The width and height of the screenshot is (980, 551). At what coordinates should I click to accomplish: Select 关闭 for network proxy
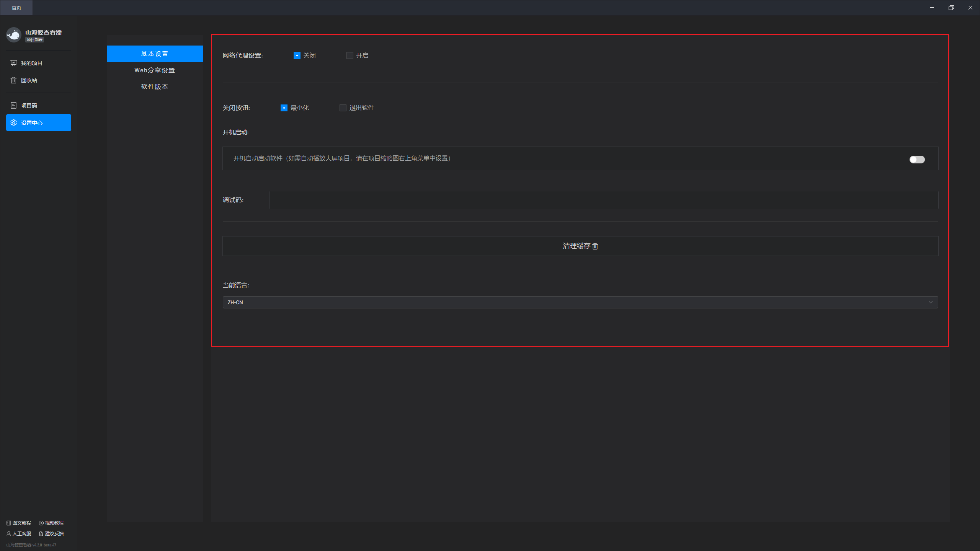click(297, 55)
